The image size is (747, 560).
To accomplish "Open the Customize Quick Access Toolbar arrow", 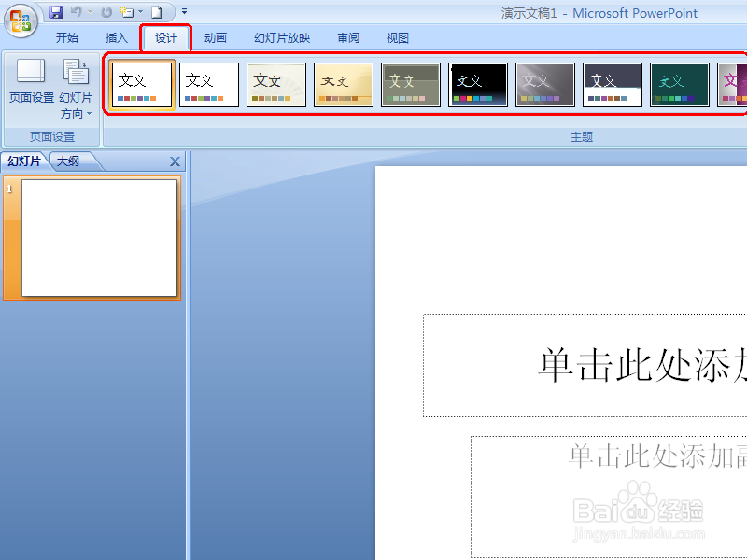I will click(x=184, y=10).
